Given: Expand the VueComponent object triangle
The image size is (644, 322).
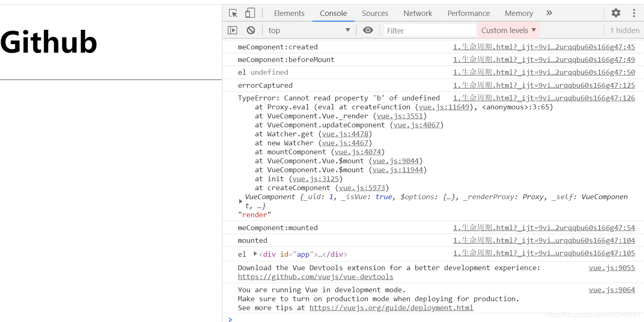Looking at the screenshot, I should click(x=241, y=201).
